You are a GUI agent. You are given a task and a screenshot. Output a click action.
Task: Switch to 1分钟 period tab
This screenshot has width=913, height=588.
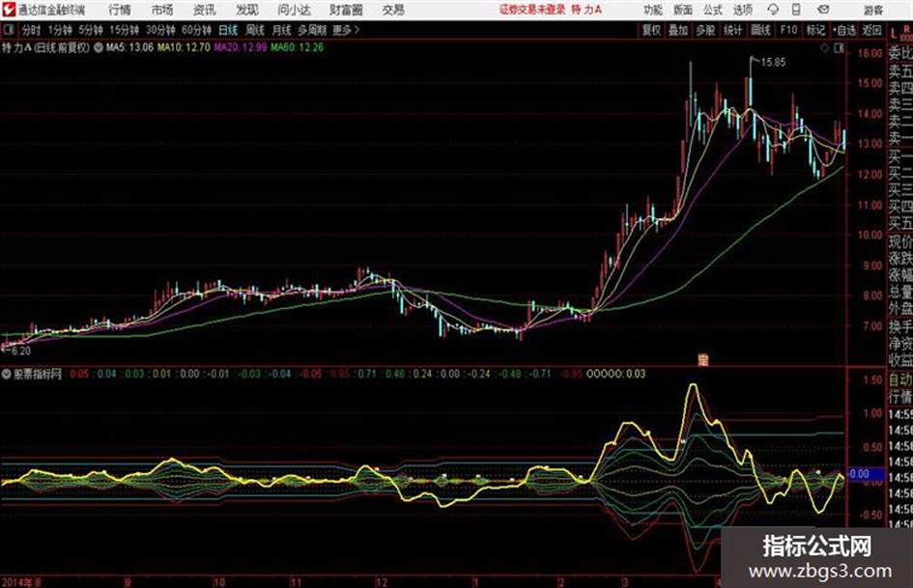(x=60, y=30)
